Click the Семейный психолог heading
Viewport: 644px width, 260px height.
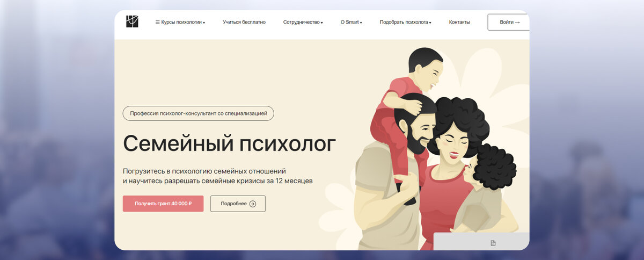[x=230, y=144]
